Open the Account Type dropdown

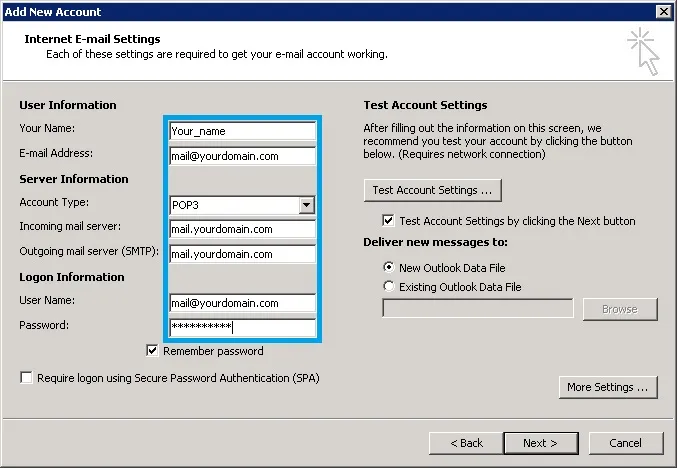point(307,205)
